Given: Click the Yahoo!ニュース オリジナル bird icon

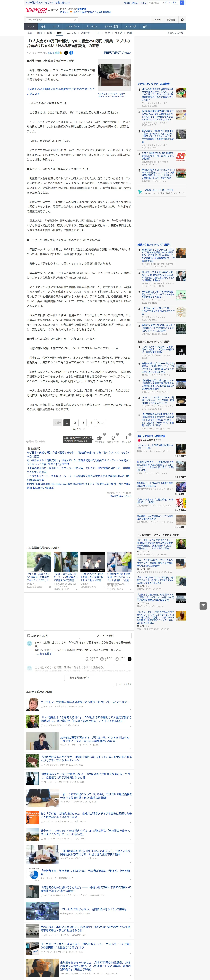Looking at the screenshot, I should click(x=140, y=192).
